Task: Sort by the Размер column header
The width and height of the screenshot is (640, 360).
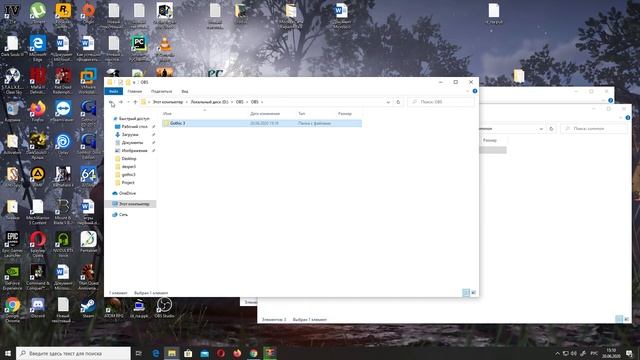Action: point(345,113)
